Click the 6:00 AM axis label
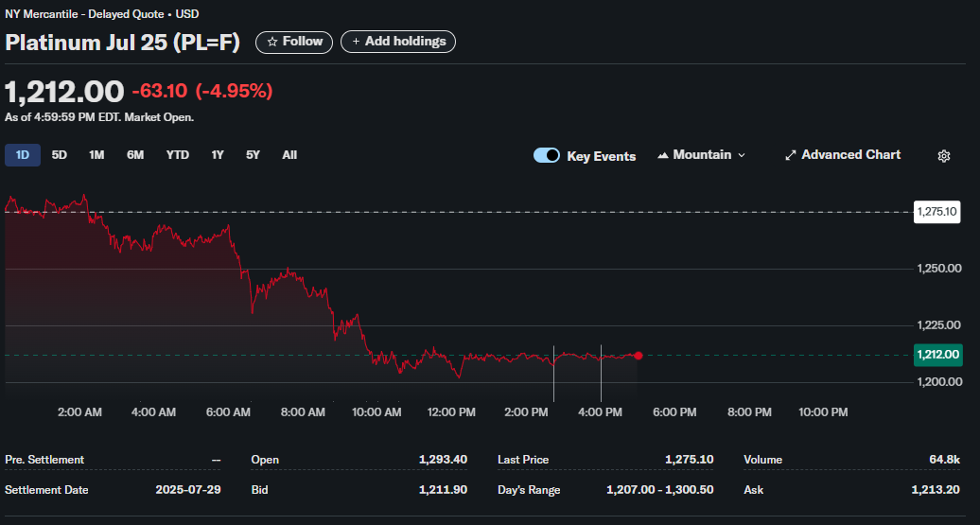Image resolution: width=980 pixels, height=525 pixels. (228, 412)
